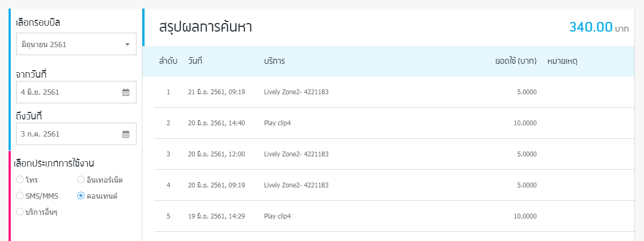This screenshot has height=241, width=644.
Task: Select the อินเทอร์เน็ต radio button
Action: pyautogui.click(x=81, y=179)
